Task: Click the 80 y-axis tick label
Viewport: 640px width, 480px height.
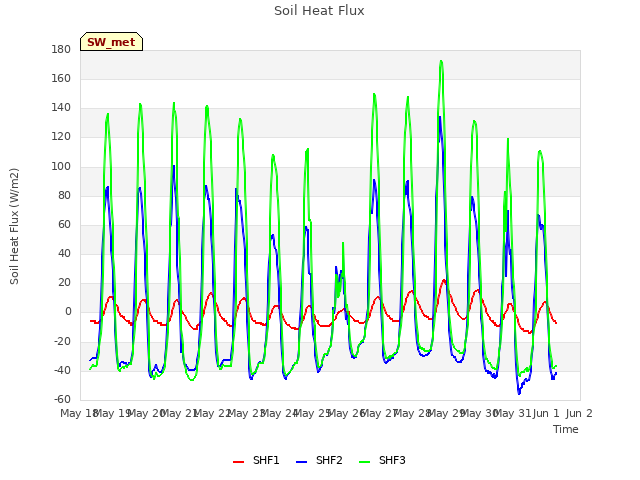Action: (x=64, y=195)
